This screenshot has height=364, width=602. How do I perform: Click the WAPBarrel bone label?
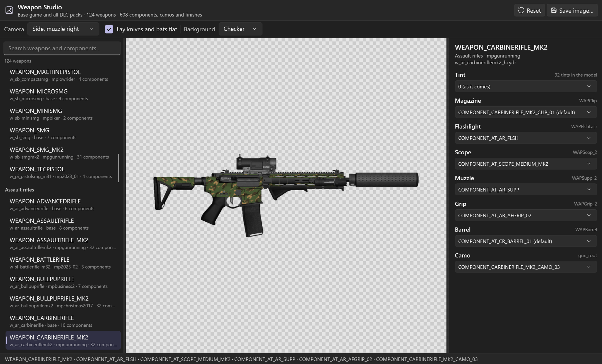(586, 230)
